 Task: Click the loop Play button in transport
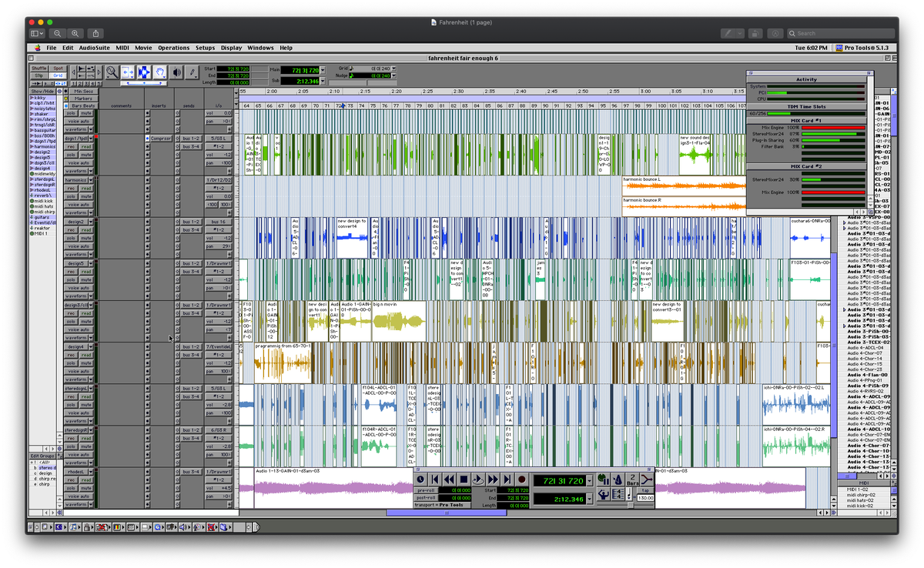(x=478, y=479)
